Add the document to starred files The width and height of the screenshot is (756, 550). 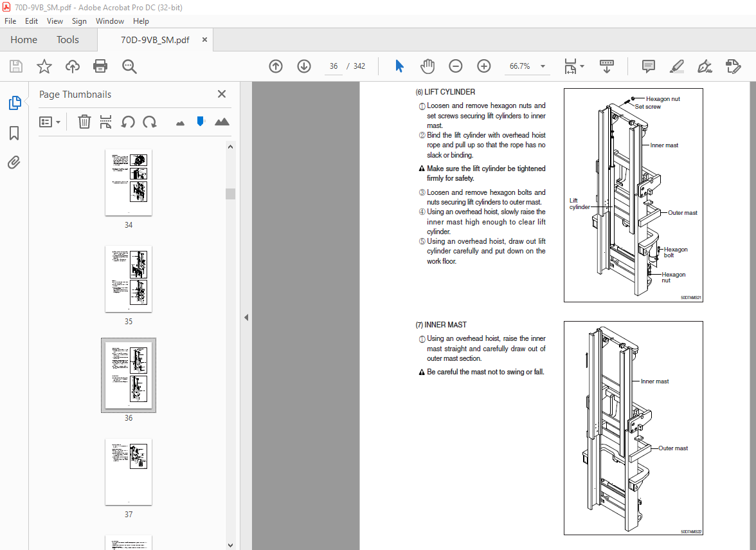coord(44,66)
